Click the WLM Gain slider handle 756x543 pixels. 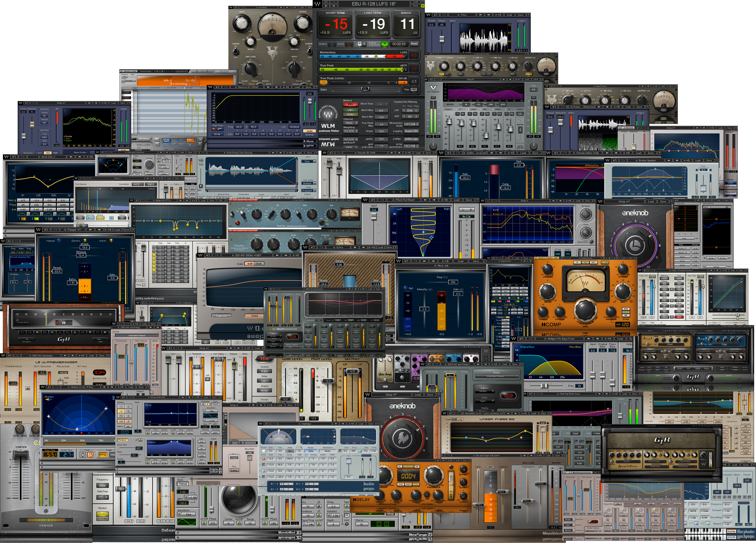(x=365, y=89)
